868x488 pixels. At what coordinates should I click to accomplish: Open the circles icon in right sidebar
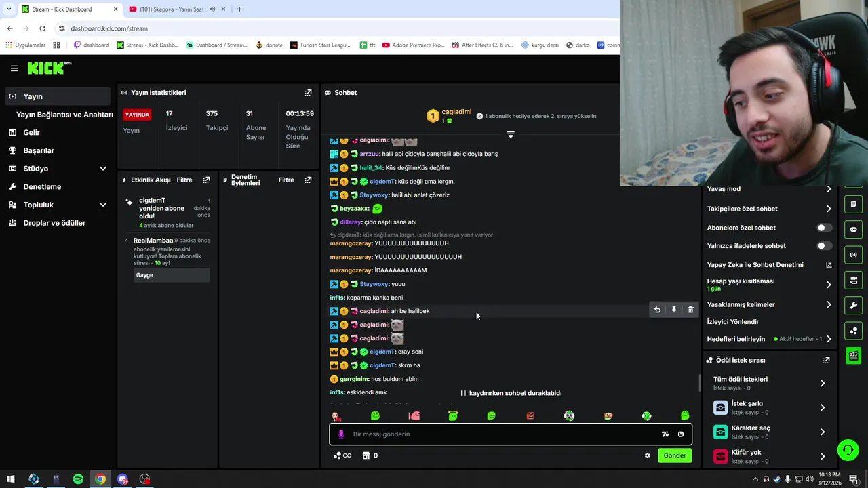(x=854, y=331)
